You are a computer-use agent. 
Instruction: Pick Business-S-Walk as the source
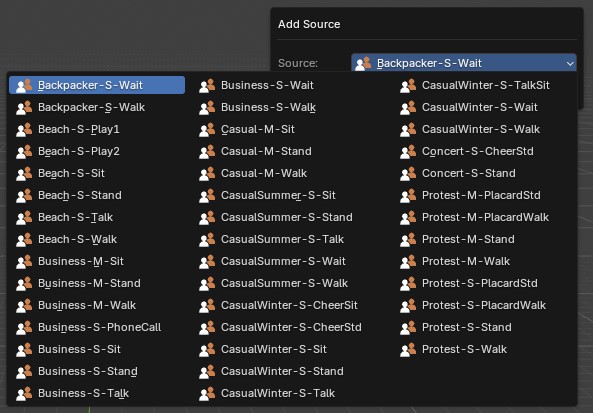(x=289, y=107)
